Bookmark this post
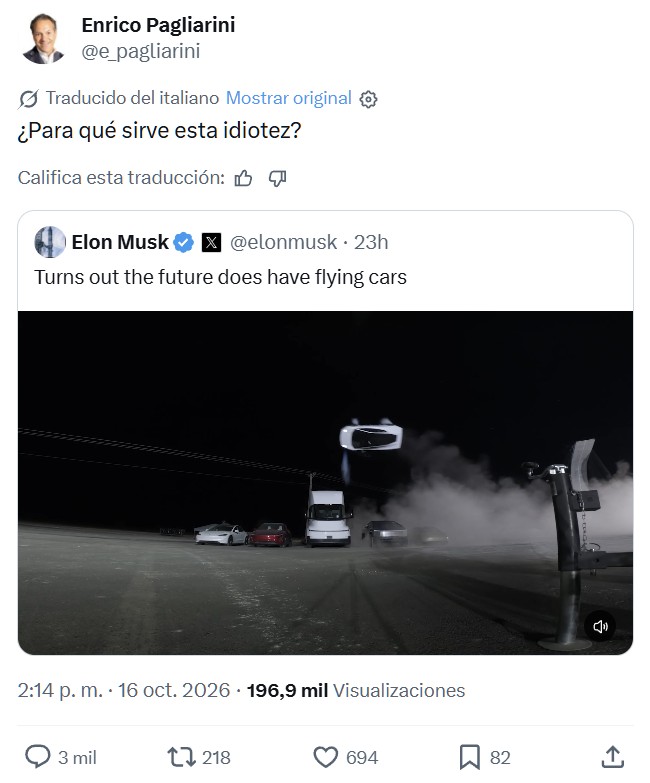 (469, 757)
